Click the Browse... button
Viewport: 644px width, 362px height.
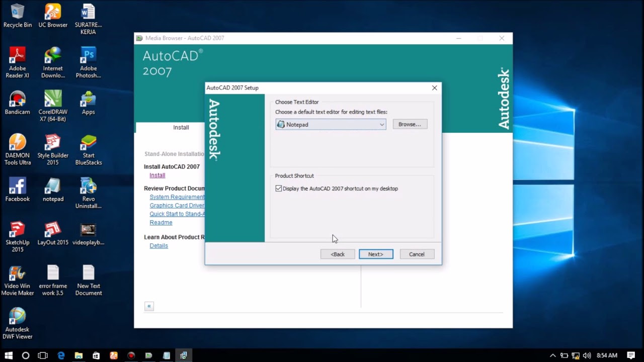(410, 124)
